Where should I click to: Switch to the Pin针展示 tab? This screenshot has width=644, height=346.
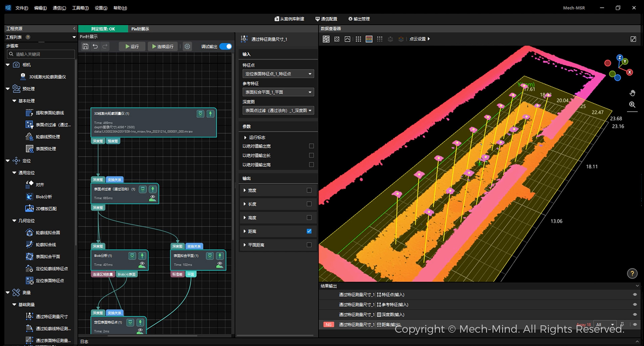(140, 29)
